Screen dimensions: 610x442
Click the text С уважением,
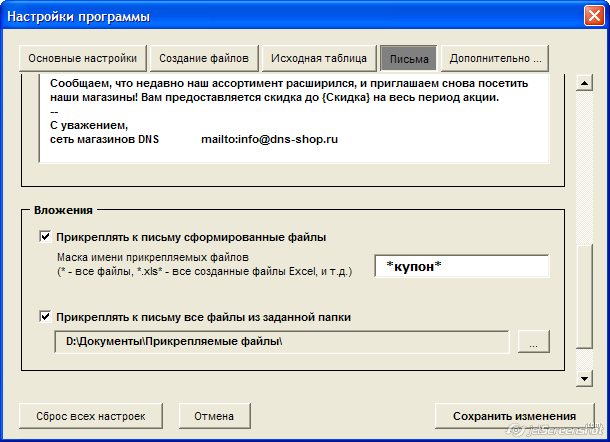click(89, 125)
